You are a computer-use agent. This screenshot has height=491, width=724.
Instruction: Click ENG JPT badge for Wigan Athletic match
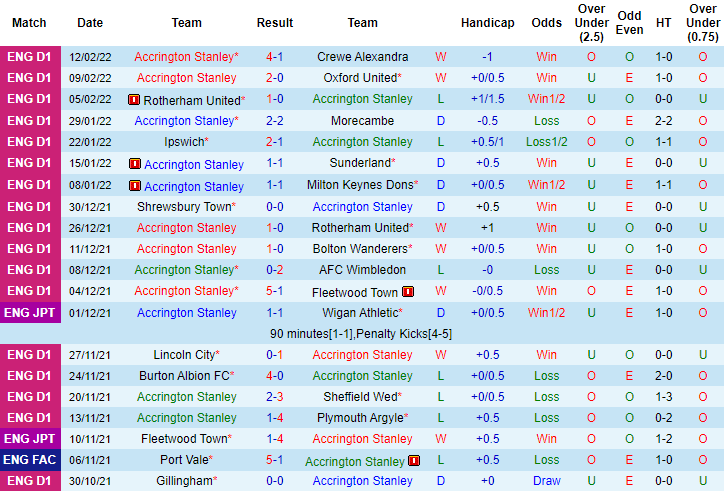(x=30, y=313)
